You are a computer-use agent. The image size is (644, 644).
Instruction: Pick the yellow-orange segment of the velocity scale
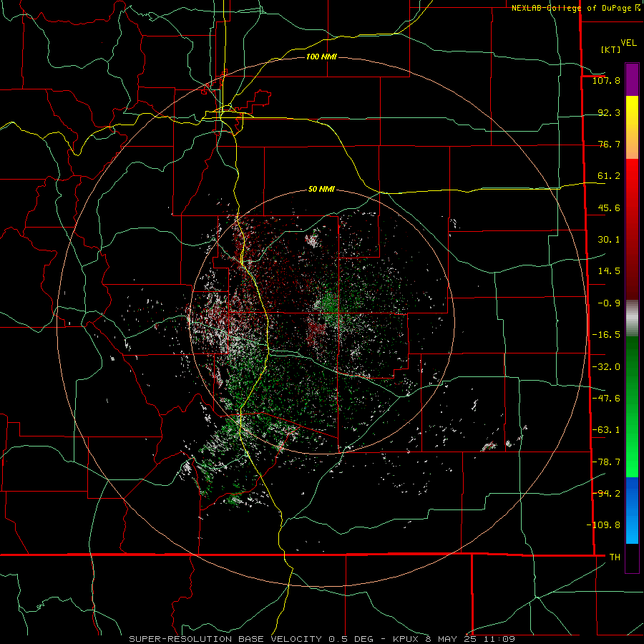(x=632, y=127)
